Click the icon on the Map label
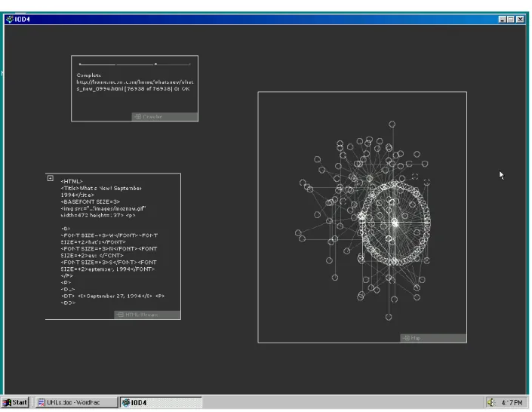Screen dimensions: 532x412 coord(406,338)
